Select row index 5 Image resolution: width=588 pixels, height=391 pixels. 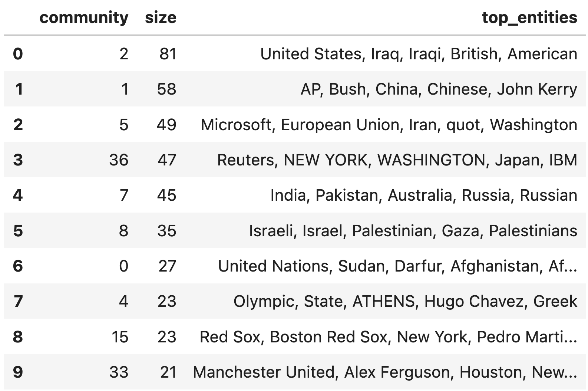(x=18, y=231)
